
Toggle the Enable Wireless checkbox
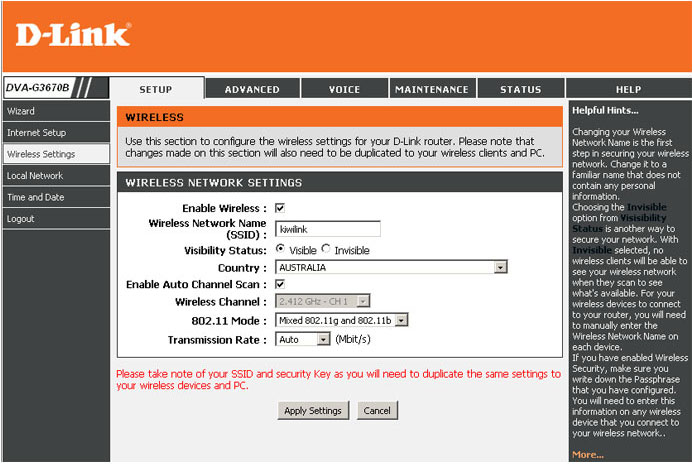pyautogui.click(x=280, y=208)
